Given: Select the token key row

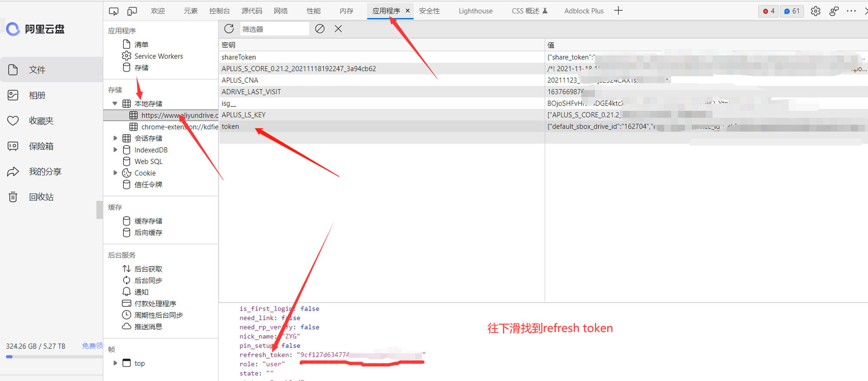Looking at the screenshot, I should (x=382, y=126).
